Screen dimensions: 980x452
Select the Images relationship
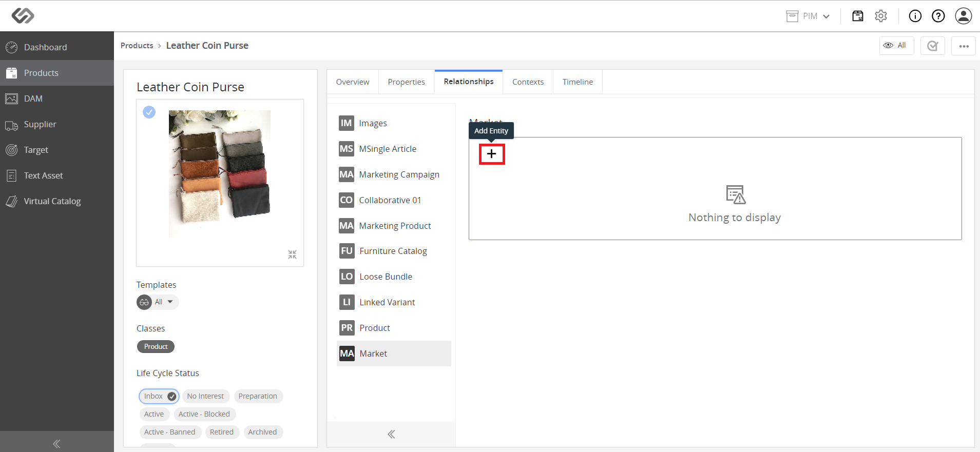click(394, 123)
